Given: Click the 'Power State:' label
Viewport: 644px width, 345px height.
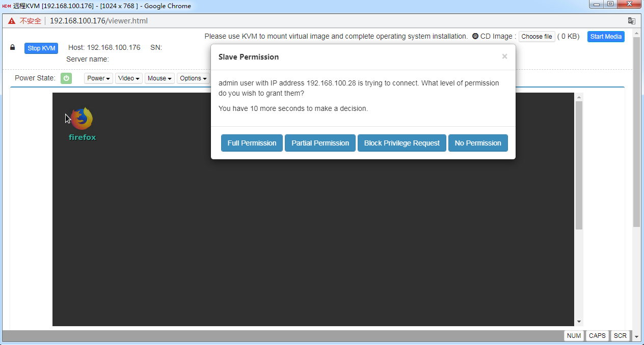Looking at the screenshot, I should click(35, 78).
